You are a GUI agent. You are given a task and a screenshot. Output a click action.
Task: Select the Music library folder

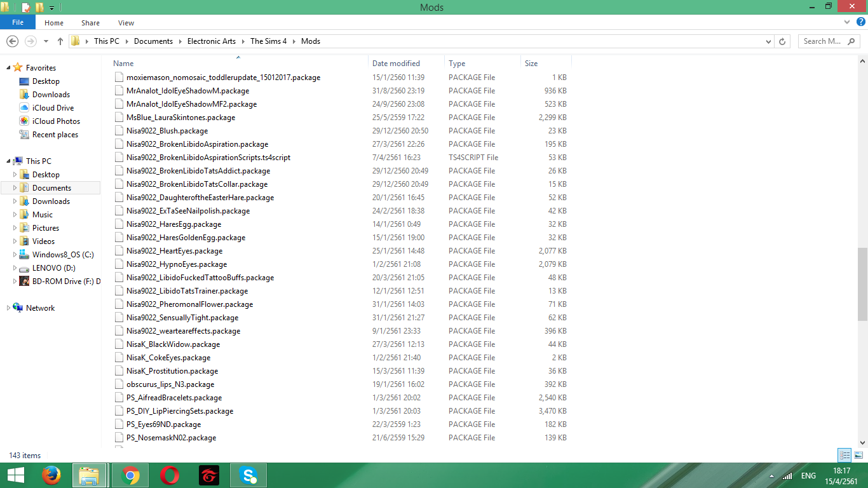(43, 215)
